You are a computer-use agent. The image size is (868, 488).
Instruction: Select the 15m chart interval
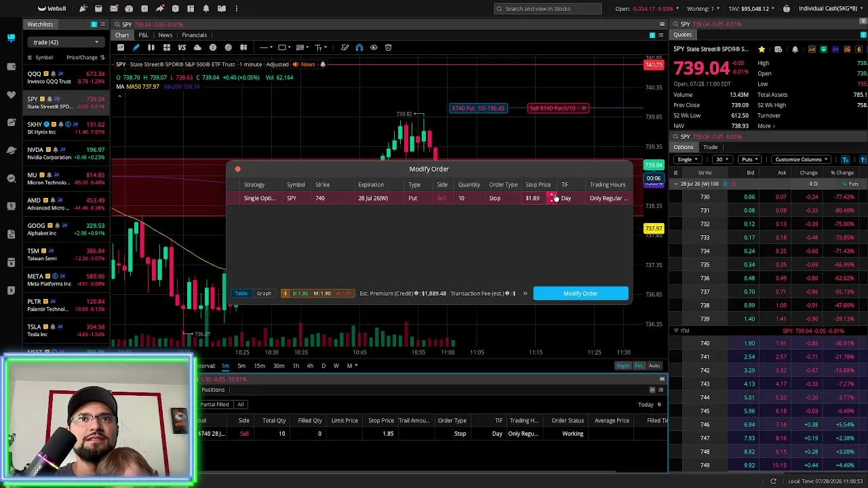click(259, 366)
